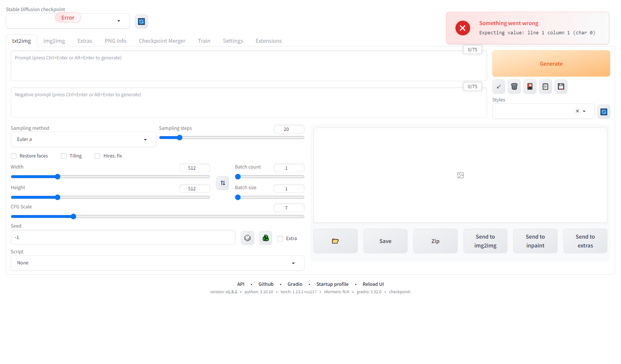Expand the Script dropdown
Screen dimensions: 621x364
157,263
